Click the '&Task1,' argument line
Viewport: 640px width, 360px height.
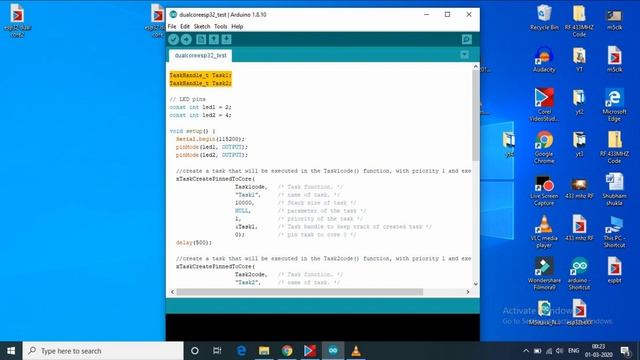click(x=246, y=227)
